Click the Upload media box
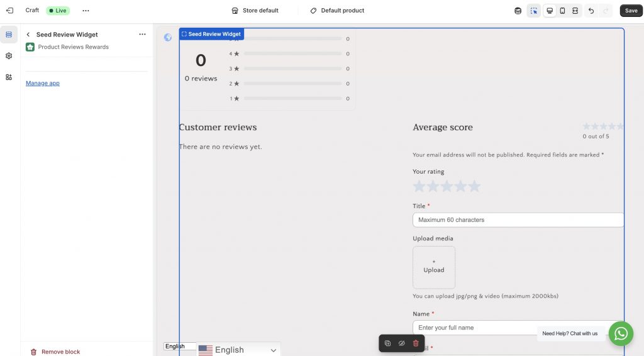The width and height of the screenshot is (644, 356). pyautogui.click(x=434, y=267)
